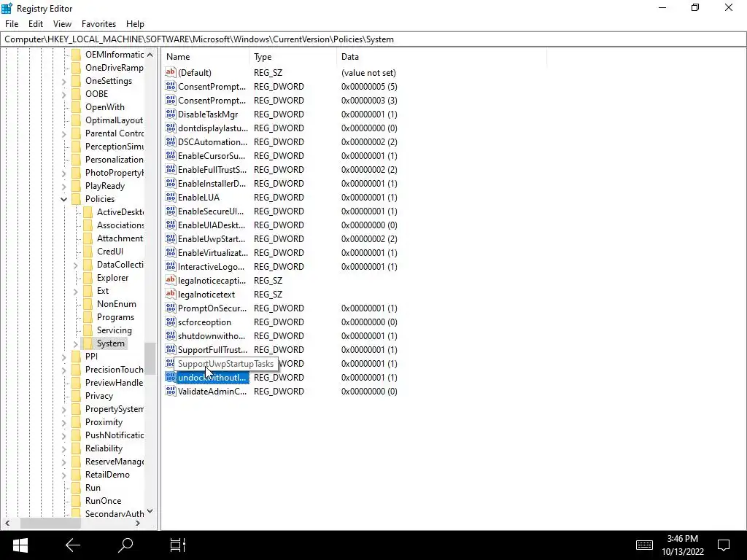
Task: Expand the DataCollection key node
Action: coord(75,265)
